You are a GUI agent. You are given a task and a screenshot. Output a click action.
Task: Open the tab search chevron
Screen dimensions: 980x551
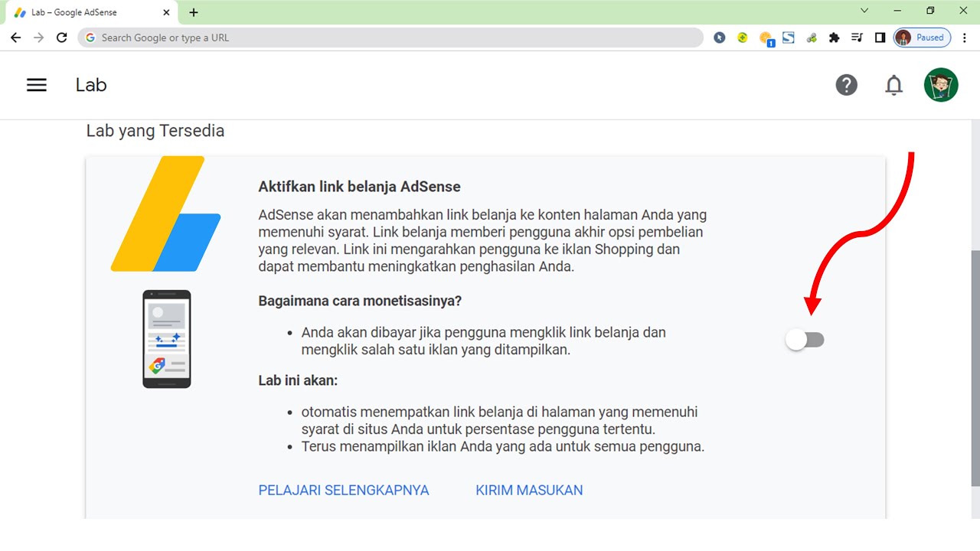pyautogui.click(x=864, y=11)
